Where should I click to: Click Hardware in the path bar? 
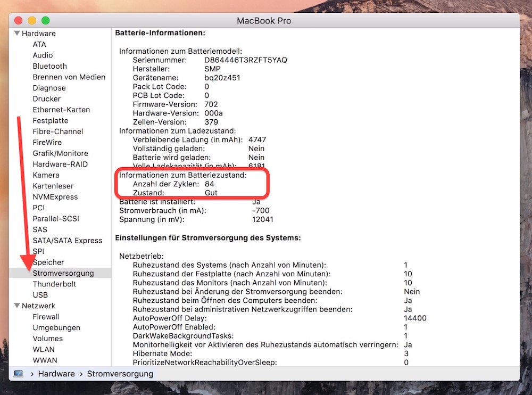tap(56, 374)
